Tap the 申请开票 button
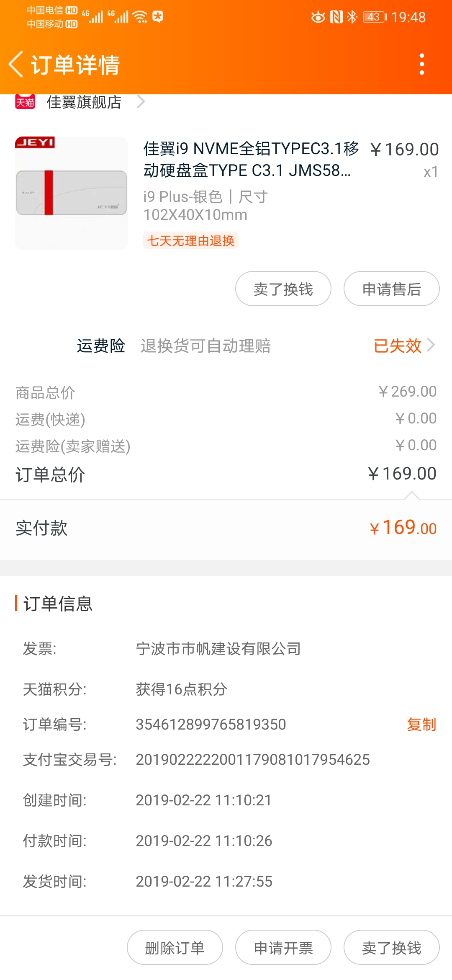 tap(283, 948)
